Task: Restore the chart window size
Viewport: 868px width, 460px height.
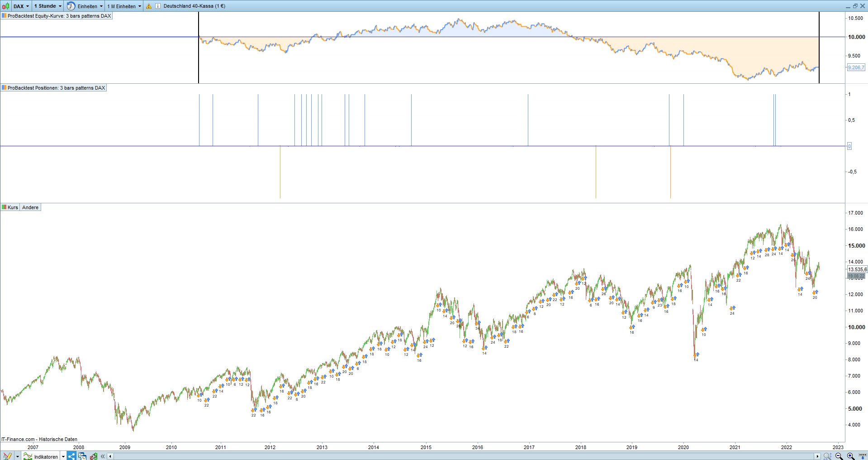Action: click(855, 6)
